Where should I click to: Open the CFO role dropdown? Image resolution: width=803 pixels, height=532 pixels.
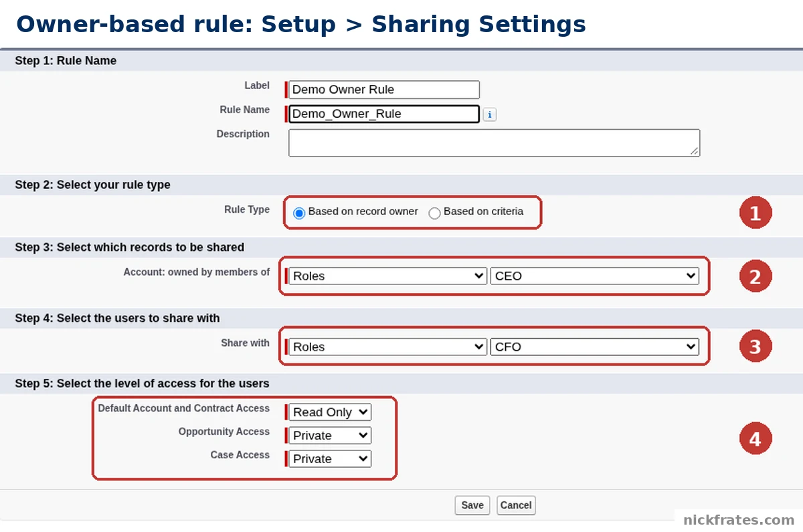pyautogui.click(x=595, y=347)
